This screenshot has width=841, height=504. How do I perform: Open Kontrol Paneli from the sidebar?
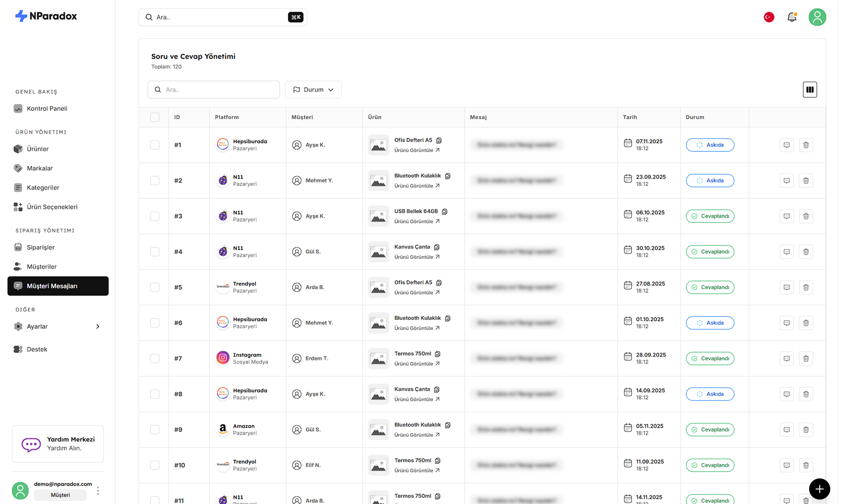(47, 108)
